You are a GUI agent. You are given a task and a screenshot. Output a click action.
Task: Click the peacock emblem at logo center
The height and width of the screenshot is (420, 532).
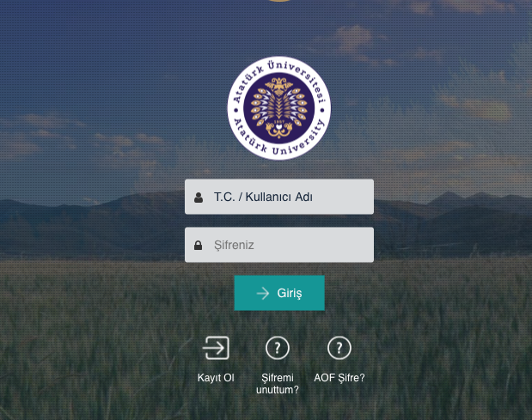pos(279,108)
